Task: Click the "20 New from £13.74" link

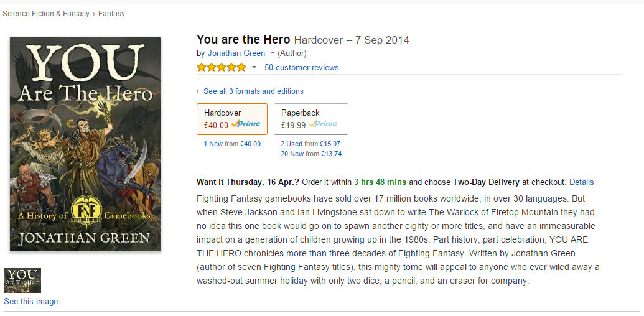Action: pyautogui.click(x=310, y=154)
